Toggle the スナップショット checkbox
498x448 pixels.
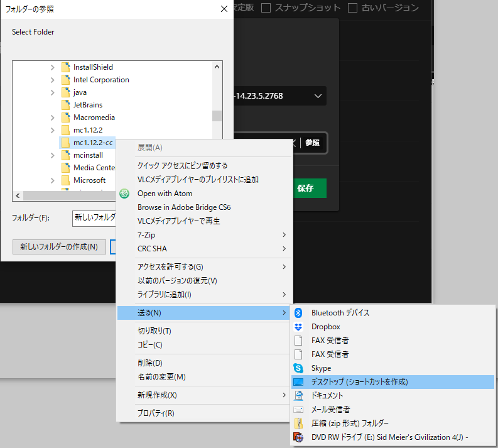[266, 8]
